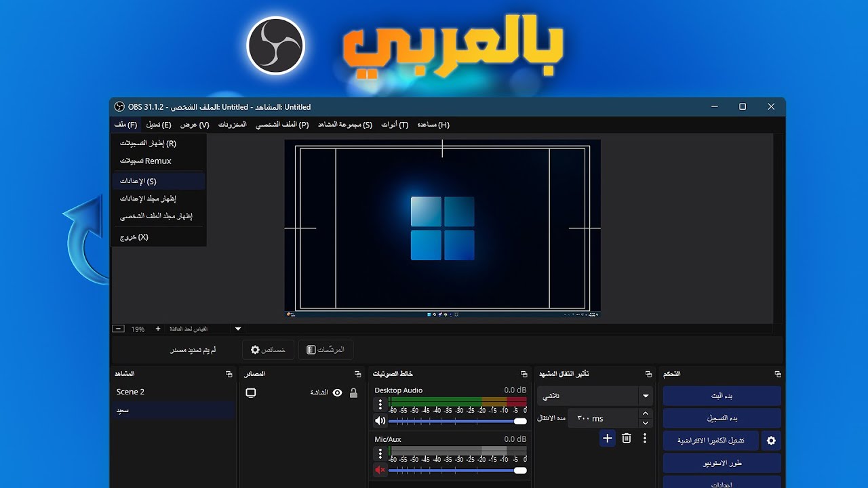868x488 pixels.
Task: Choose الإعدادات (S) Settings menu entry
Action: coord(159,181)
